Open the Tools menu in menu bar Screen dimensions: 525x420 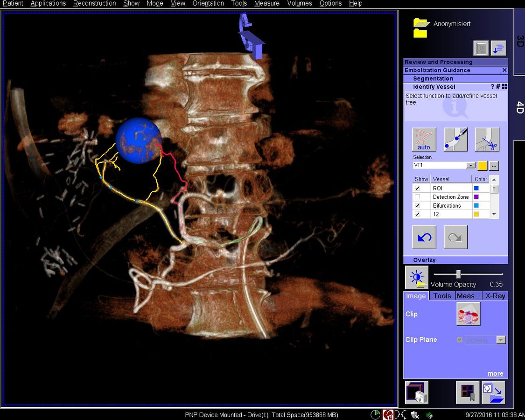point(239,4)
